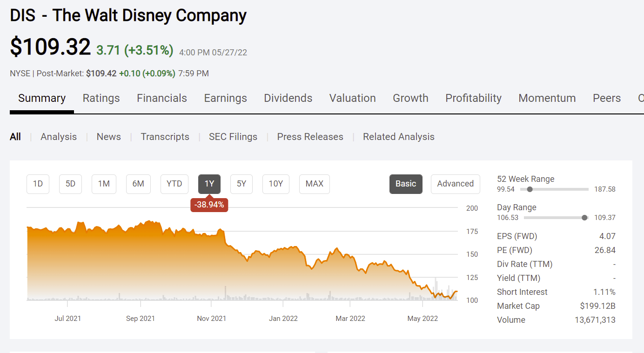Set chart range to 1D
This screenshot has width=644, height=353.
pyautogui.click(x=38, y=184)
